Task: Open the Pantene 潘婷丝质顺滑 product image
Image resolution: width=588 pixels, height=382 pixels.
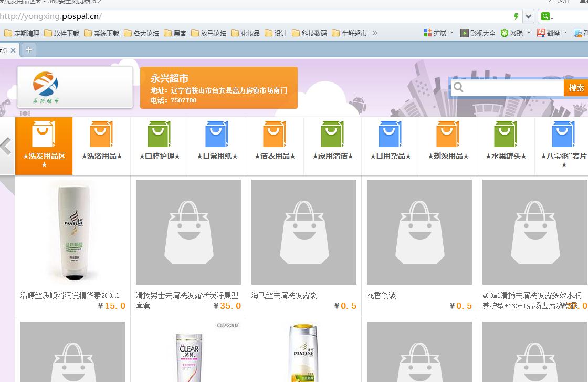Action: pos(73,232)
